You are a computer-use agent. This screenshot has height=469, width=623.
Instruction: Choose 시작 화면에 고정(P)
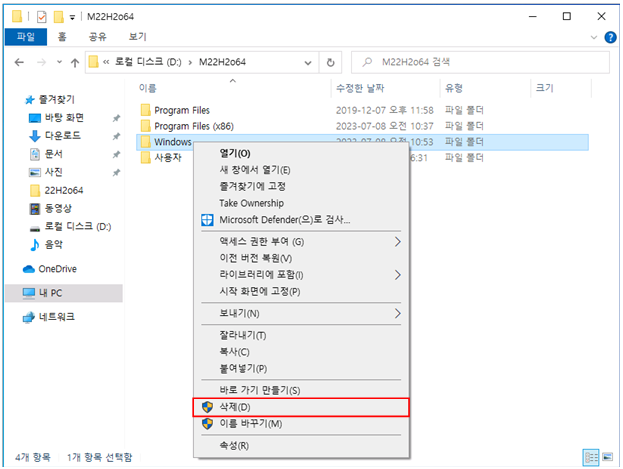pos(301,292)
